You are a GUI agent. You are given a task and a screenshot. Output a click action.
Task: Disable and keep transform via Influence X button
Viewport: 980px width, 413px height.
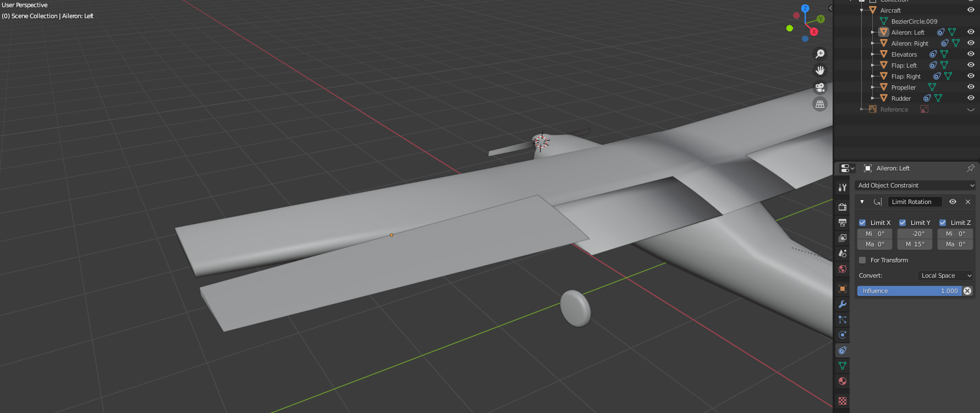click(967, 291)
